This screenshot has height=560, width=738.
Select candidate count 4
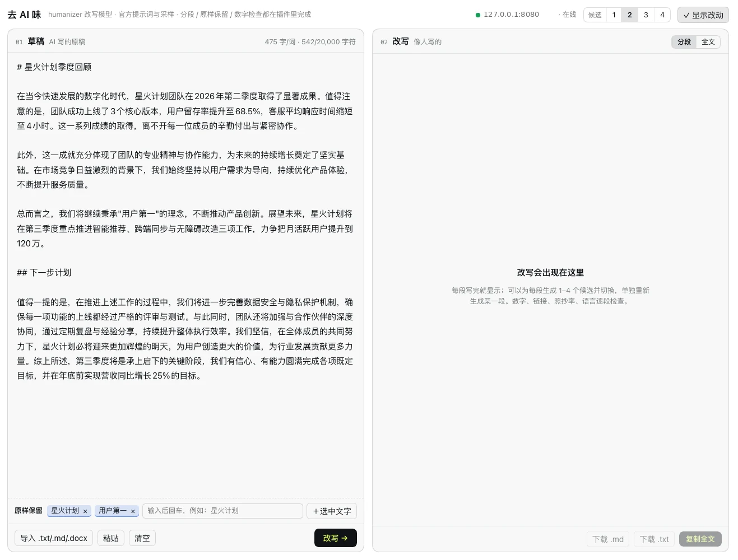click(662, 15)
